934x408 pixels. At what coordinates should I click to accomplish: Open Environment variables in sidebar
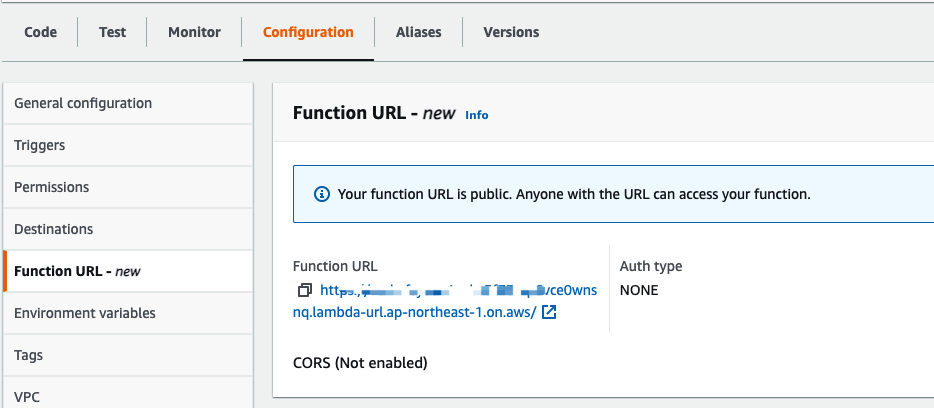coord(85,313)
